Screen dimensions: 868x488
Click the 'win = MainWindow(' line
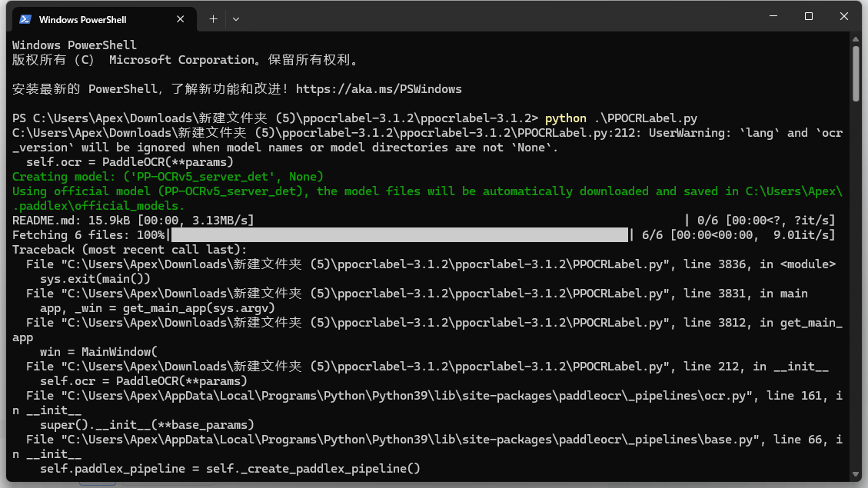[x=98, y=352]
